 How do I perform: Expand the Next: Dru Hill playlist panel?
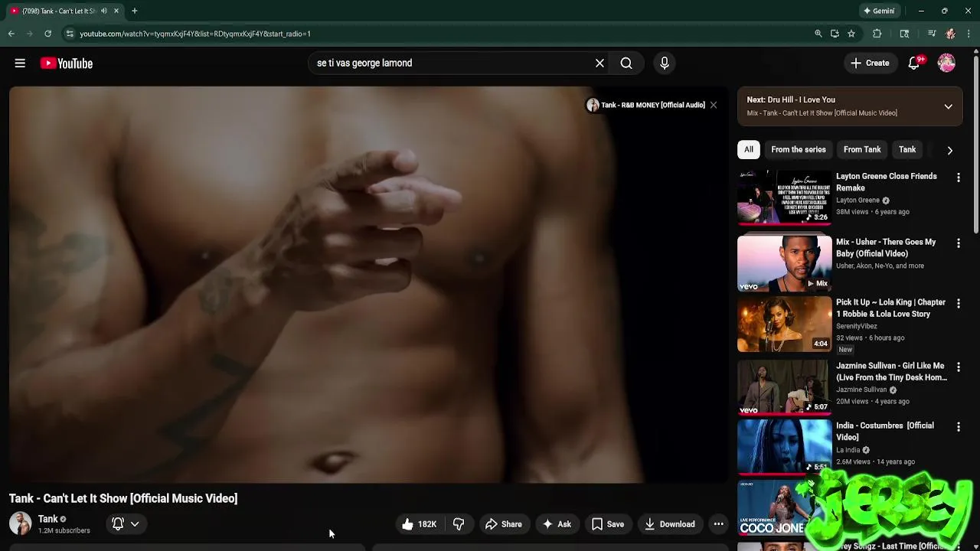click(x=948, y=106)
